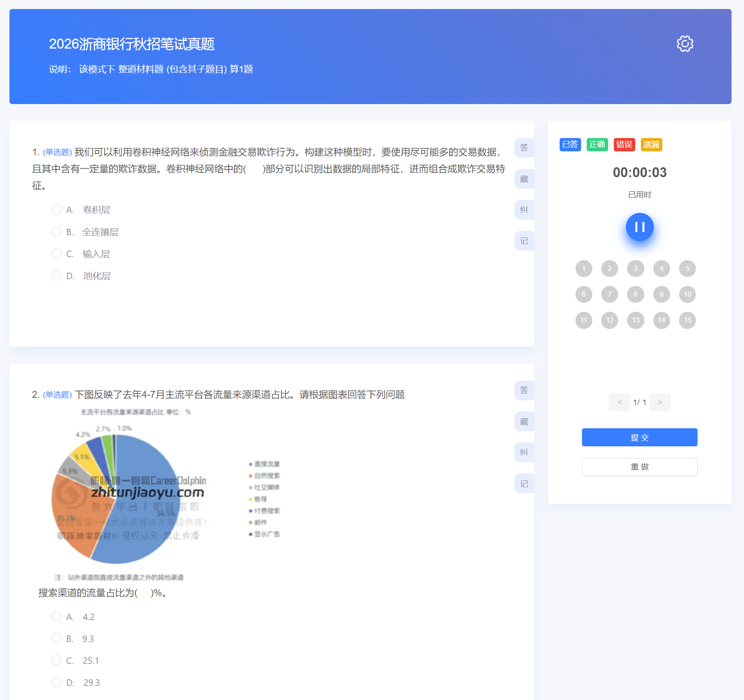Click the 纠 correction button beside question 1
744x700 pixels.
(x=524, y=210)
